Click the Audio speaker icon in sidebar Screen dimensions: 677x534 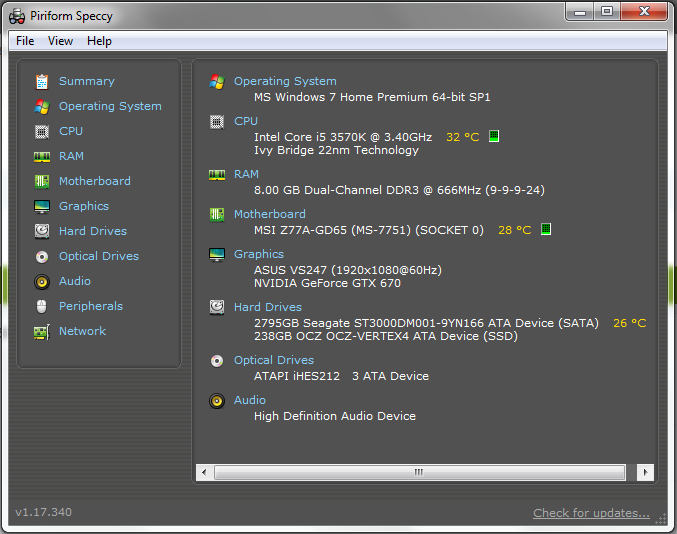(42, 282)
